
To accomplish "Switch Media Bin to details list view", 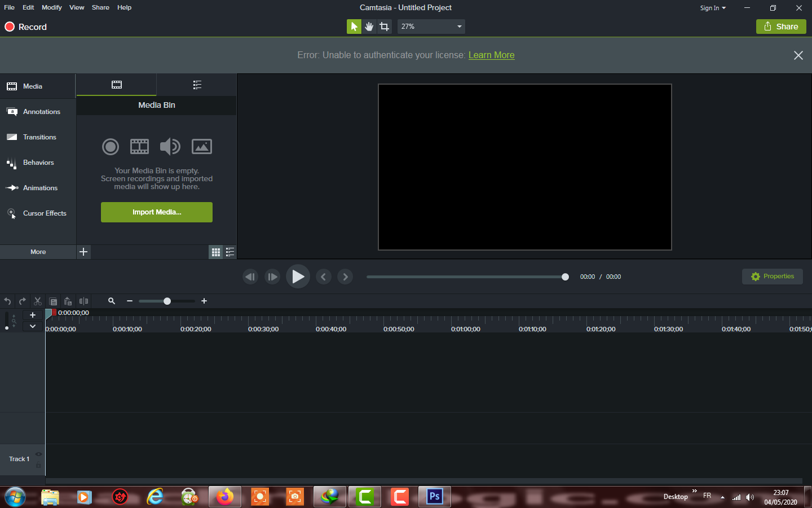I will click(x=230, y=252).
